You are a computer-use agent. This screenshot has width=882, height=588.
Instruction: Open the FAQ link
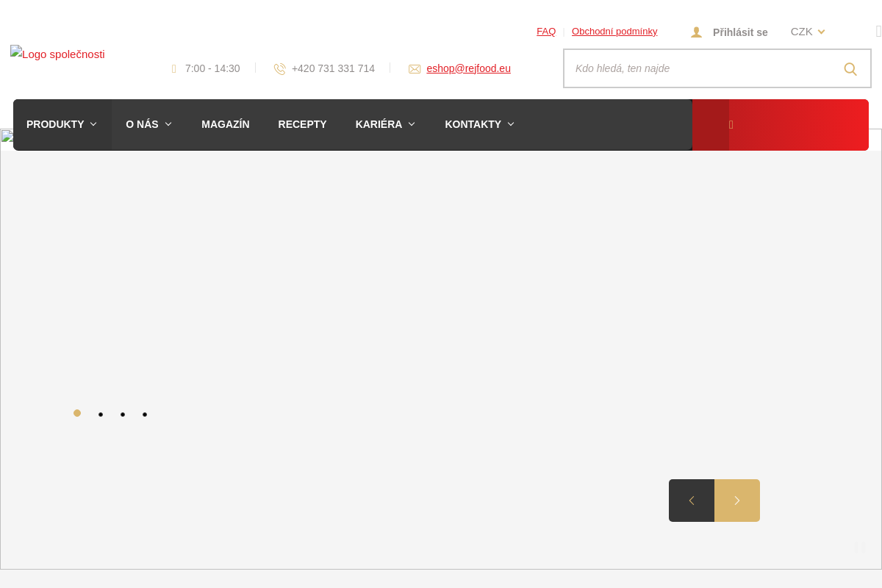coord(546,32)
